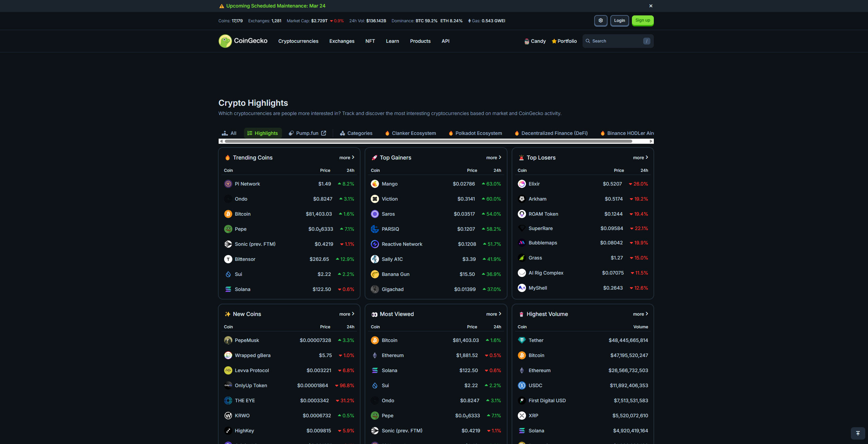
Task: Click the PARSIQ coin icon
Action: pos(375,229)
